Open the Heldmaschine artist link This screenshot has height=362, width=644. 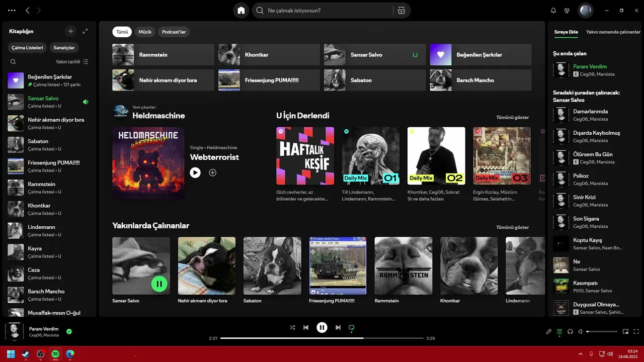158,116
